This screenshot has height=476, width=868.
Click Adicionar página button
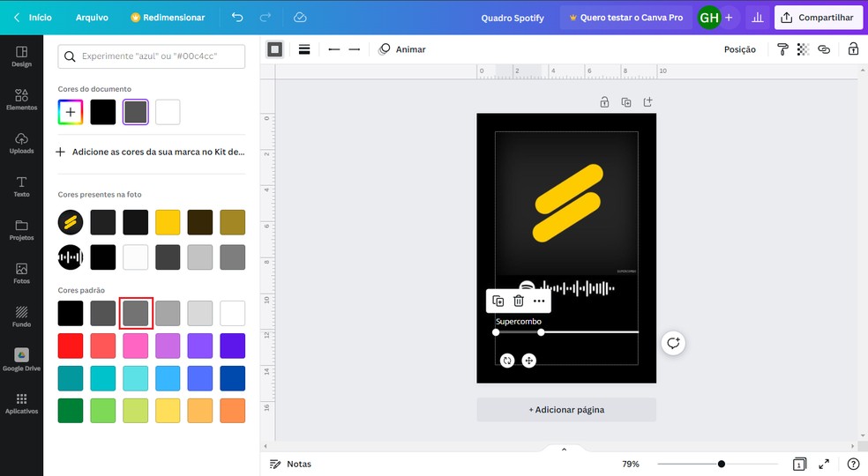pyautogui.click(x=566, y=410)
